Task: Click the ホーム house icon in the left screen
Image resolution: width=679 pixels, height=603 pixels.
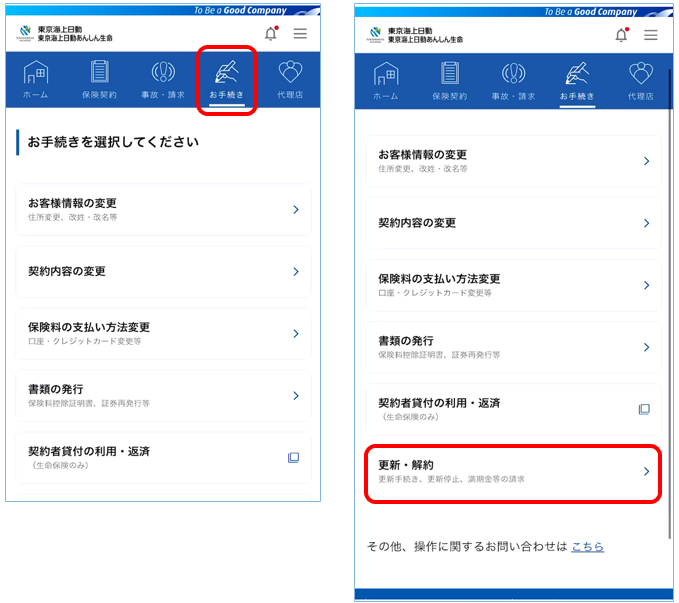Action: coord(36,75)
